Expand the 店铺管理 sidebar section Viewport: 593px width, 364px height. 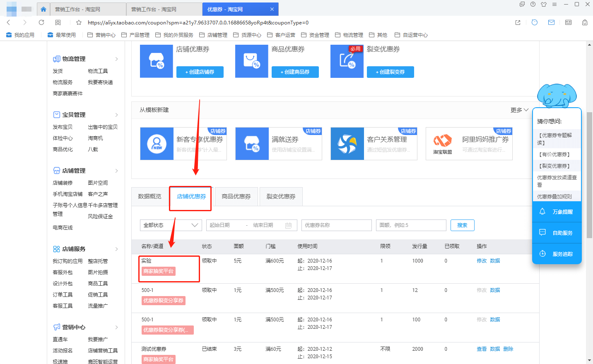116,171
